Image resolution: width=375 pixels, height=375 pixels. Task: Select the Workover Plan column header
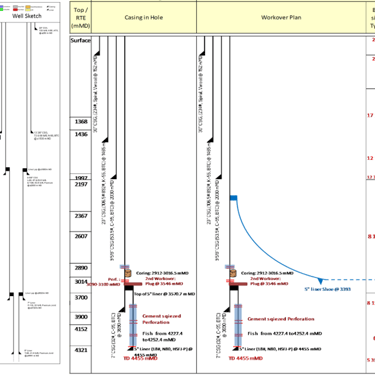(281, 17)
